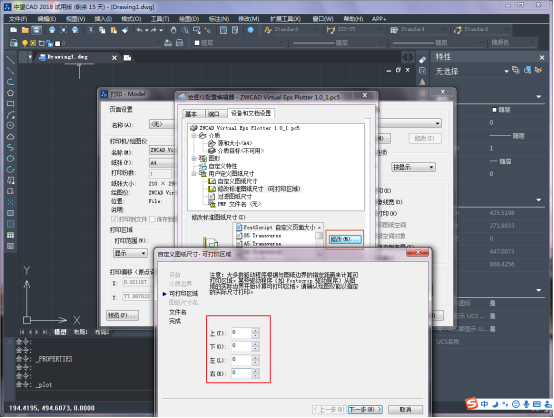Screen dimensions: 554x418
Task: Click the Open folder toolbar icon
Action: tap(25, 30)
